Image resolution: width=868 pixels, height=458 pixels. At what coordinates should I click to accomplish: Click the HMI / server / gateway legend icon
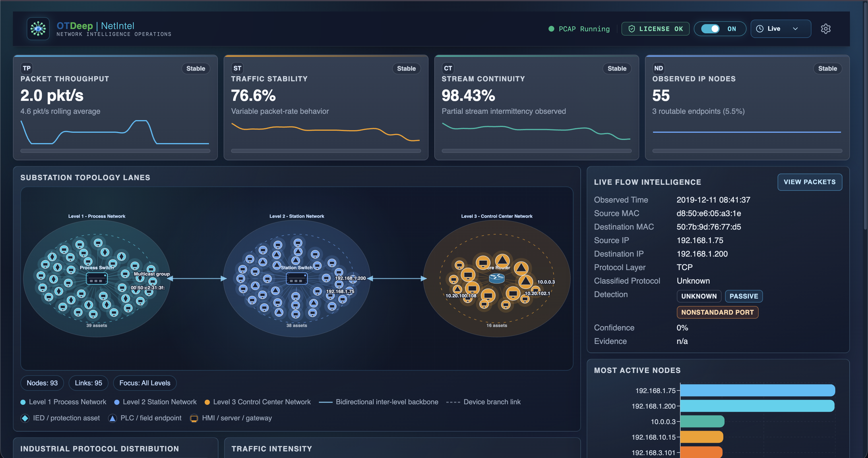click(x=194, y=418)
